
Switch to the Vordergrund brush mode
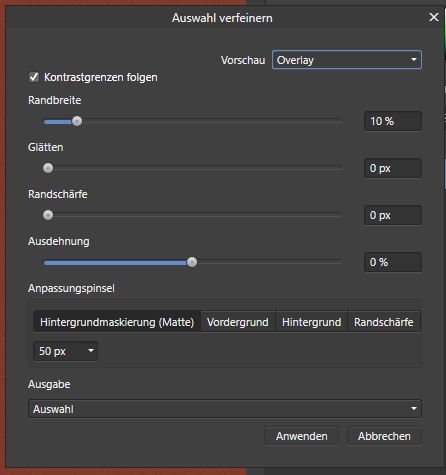tap(238, 322)
